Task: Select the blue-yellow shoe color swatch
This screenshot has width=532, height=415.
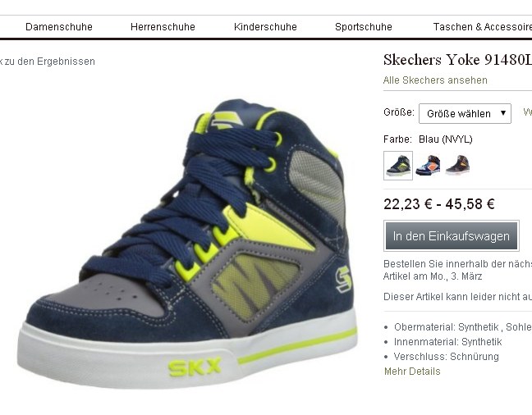Action: click(398, 166)
